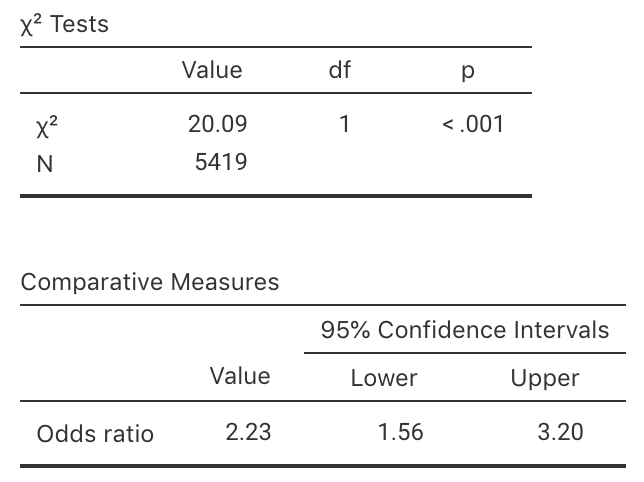644x482 pixels.
Task: Click the empty df cell in N row
Action: coord(344,162)
